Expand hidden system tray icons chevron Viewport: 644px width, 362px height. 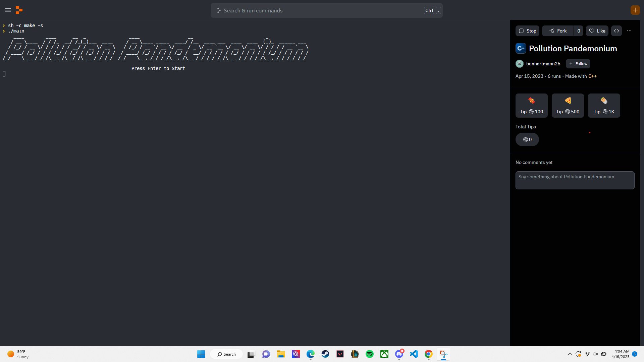pos(570,354)
